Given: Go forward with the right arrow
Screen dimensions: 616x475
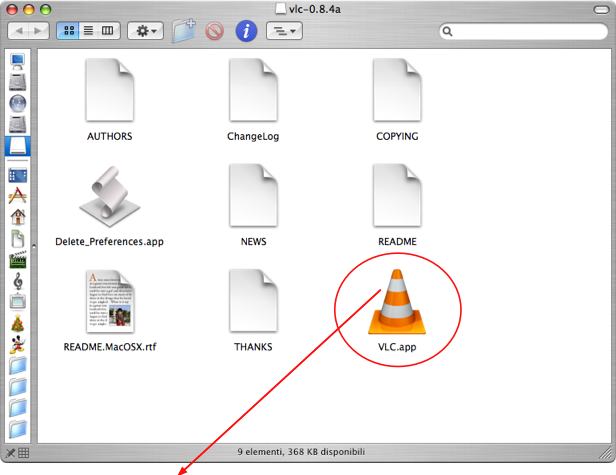Looking at the screenshot, I should [38, 31].
